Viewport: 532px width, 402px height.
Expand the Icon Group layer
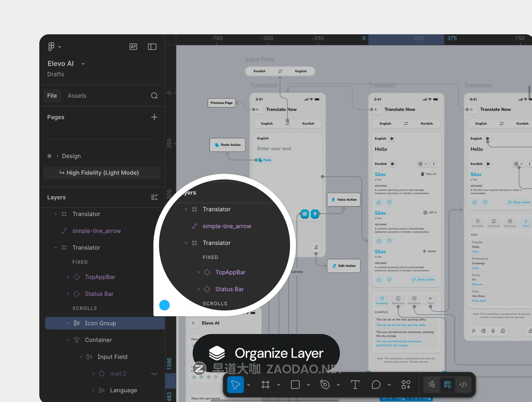pyautogui.click(x=68, y=323)
